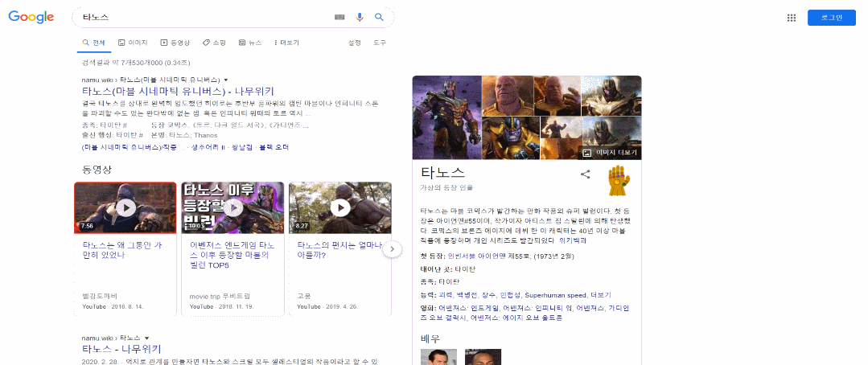Switch to the 쇼핑 tab
Screen dimensions: 868x365
point(214,43)
